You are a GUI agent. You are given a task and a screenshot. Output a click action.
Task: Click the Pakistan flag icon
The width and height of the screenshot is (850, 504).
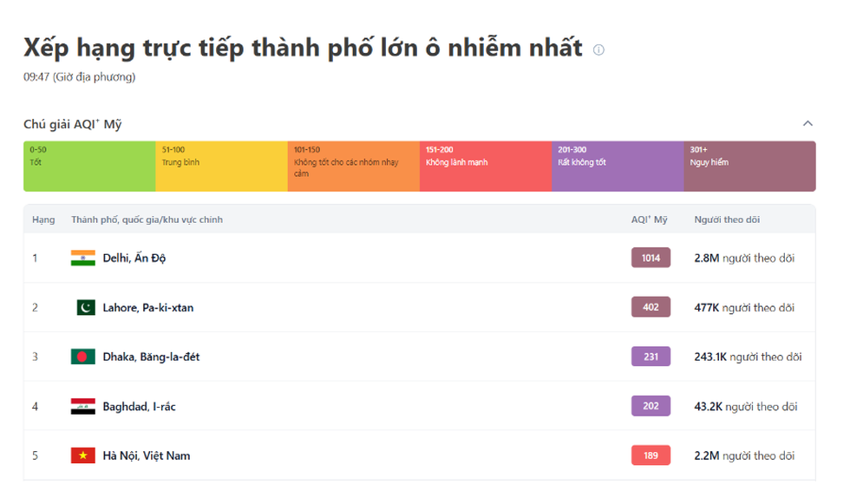[x=85, y=307]
